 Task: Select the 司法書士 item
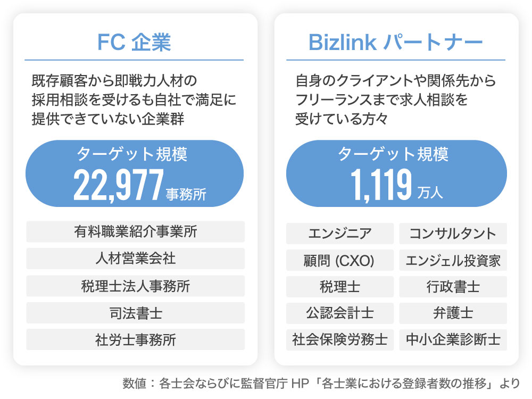(x=135, y=313)
